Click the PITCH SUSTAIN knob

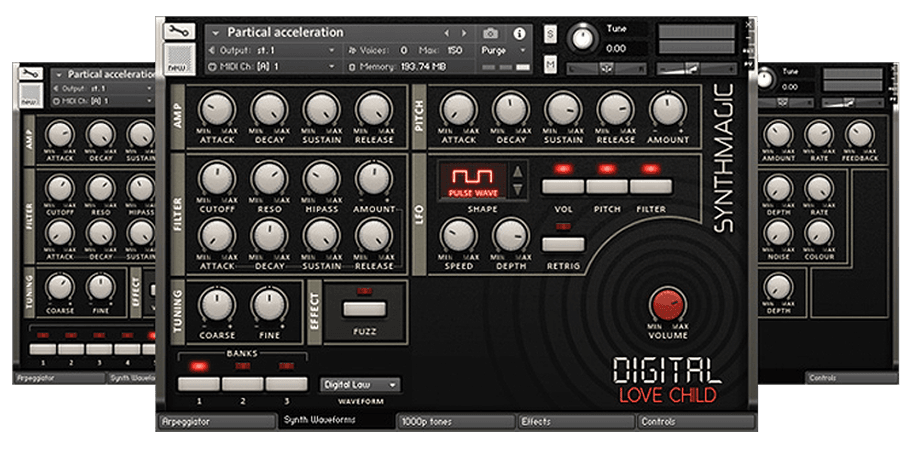563,109
